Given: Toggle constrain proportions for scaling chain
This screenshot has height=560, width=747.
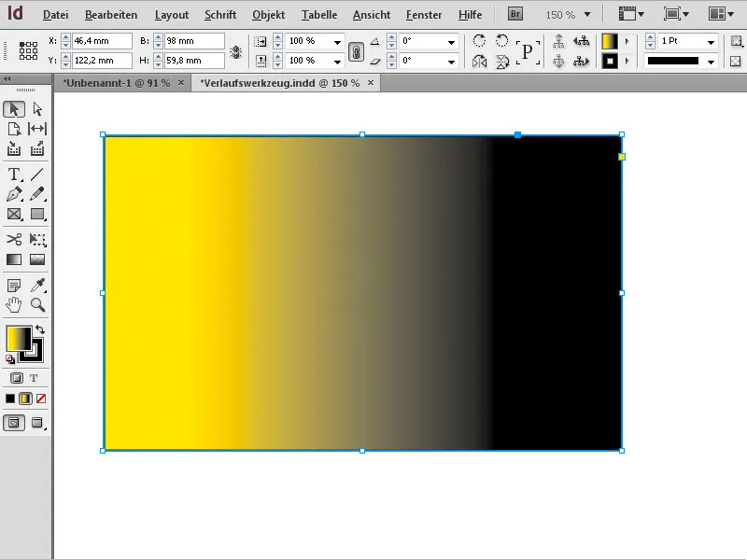Looking at the screenshot, I should pos(356,51).
